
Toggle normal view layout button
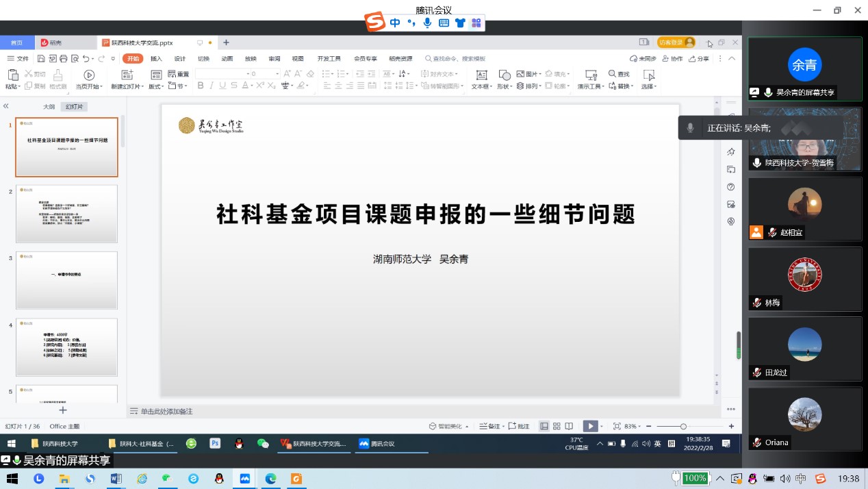pos(544,426)
